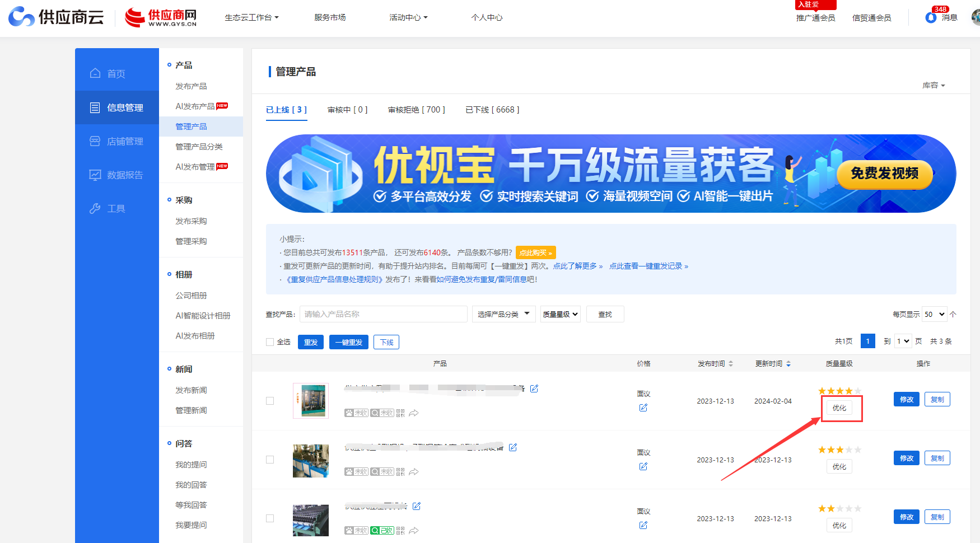Click the orange 点此购买 button
Screen dimensions: 980x543
click(536, 252)
